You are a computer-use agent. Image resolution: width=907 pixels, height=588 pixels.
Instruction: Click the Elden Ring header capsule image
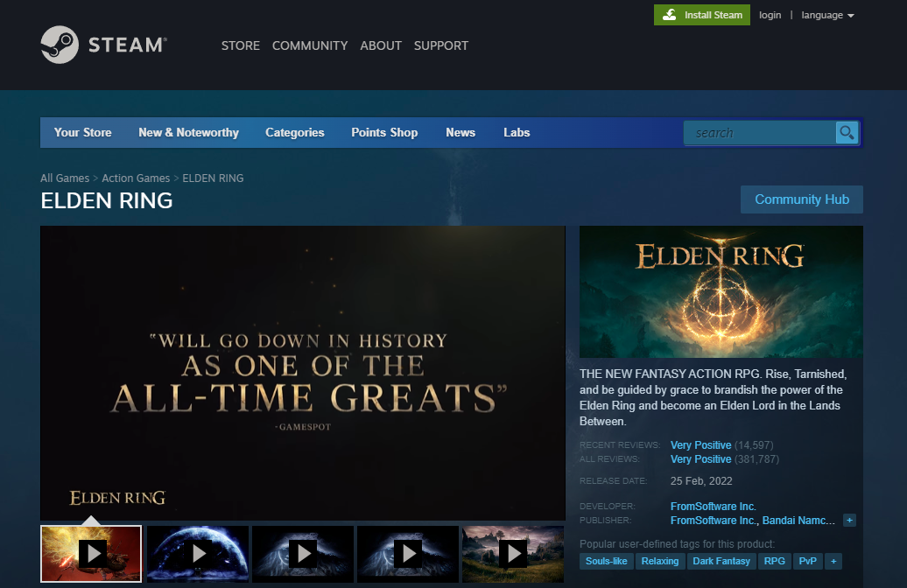tap(721, 291)
